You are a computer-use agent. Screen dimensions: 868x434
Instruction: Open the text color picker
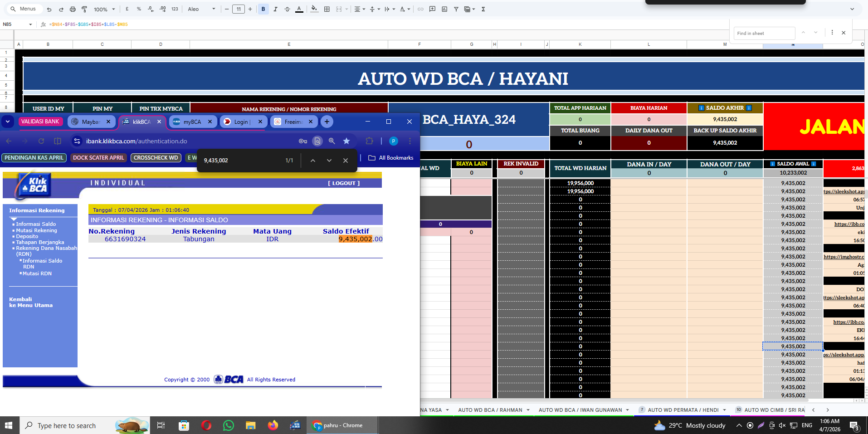(x=299, y=9)
